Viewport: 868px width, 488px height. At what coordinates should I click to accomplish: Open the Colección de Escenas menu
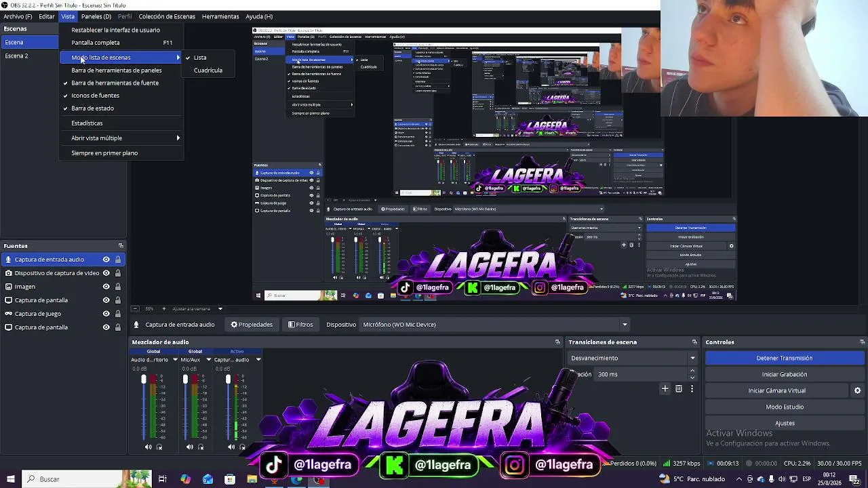(167, 16)
